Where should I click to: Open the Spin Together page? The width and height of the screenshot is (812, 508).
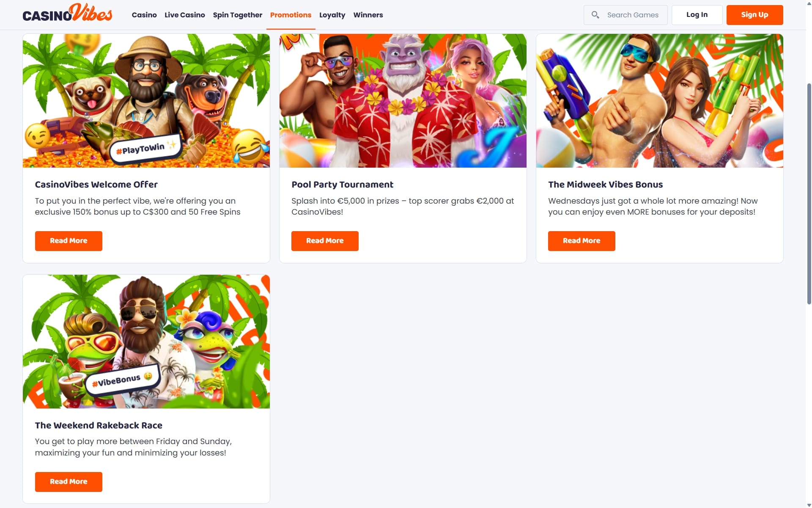pos(238,15)
